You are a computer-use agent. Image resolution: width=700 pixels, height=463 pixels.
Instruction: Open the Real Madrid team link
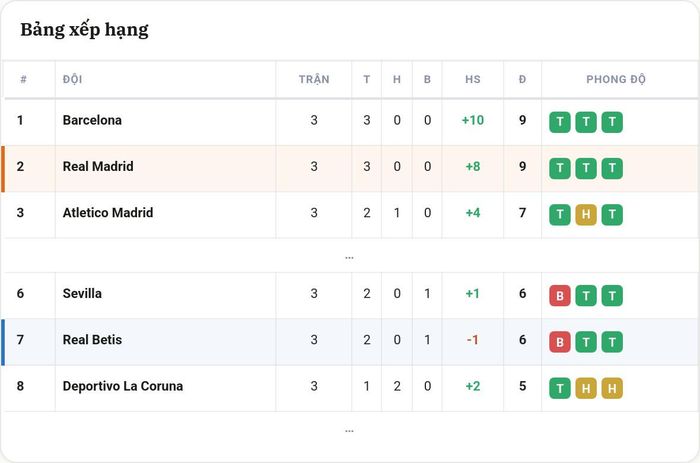(x=98, y=167)
